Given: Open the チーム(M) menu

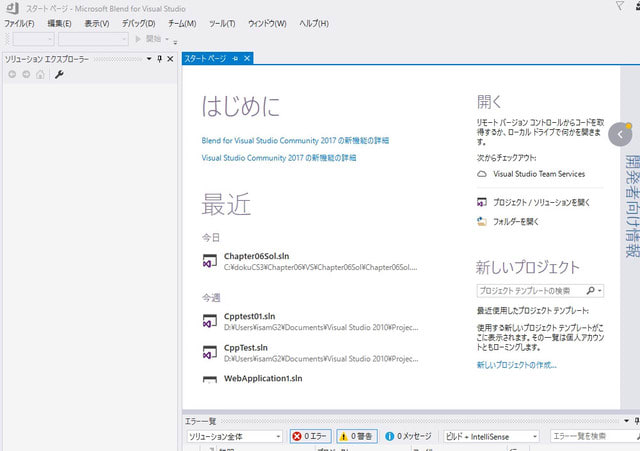Looking at the screenshot, I should click(x=182, y=24).
